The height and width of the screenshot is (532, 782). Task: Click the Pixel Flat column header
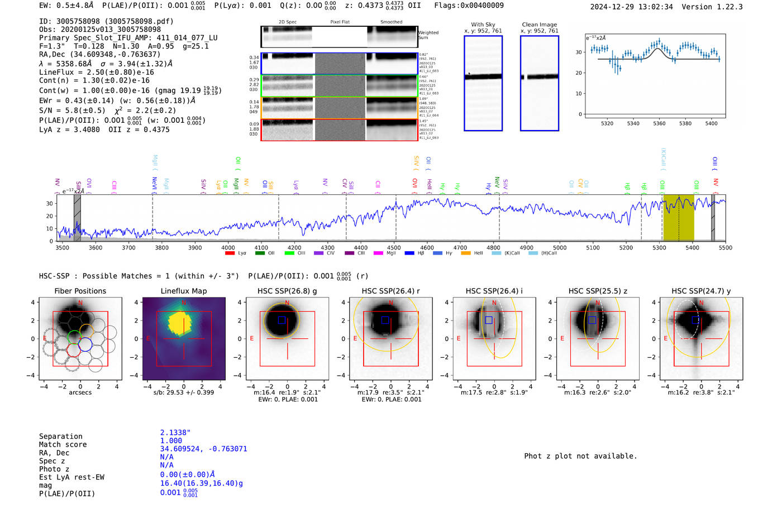[340, 22]
